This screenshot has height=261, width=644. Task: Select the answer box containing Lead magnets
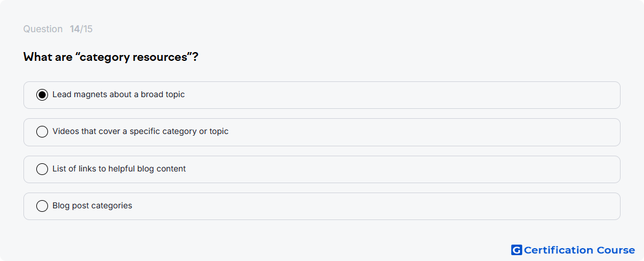[x=322, y=95]
